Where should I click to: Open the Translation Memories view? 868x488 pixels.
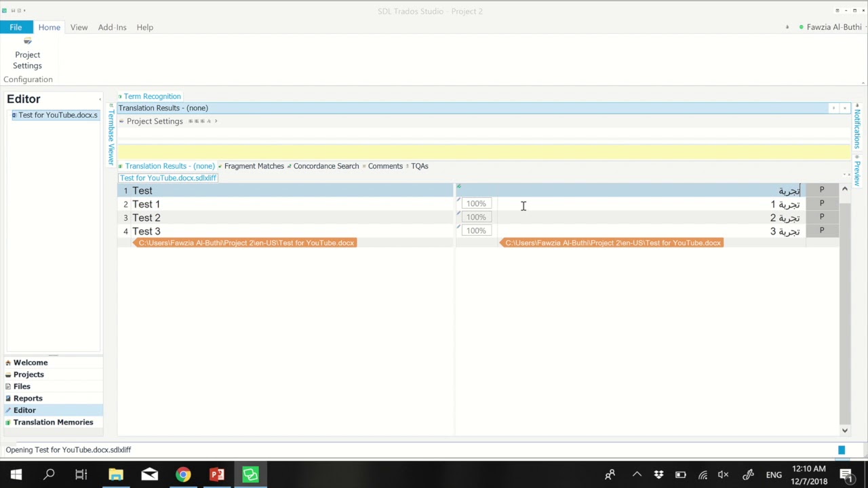(x=53, y=422)
